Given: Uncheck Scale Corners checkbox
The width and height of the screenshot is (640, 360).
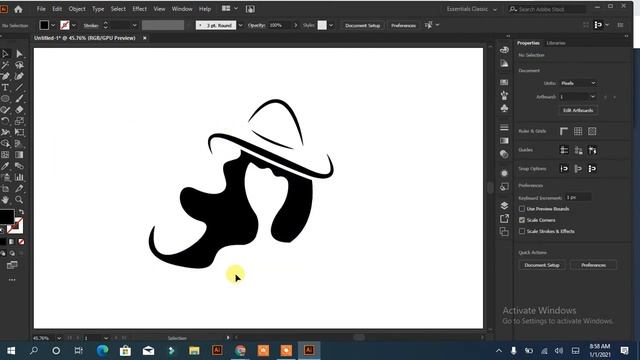Looking at the screenshot, I should click(x=522, y=220).
